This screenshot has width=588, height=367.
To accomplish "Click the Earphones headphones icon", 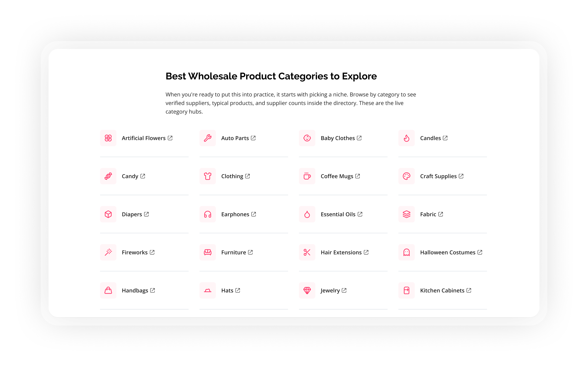I will pos(207,214).
